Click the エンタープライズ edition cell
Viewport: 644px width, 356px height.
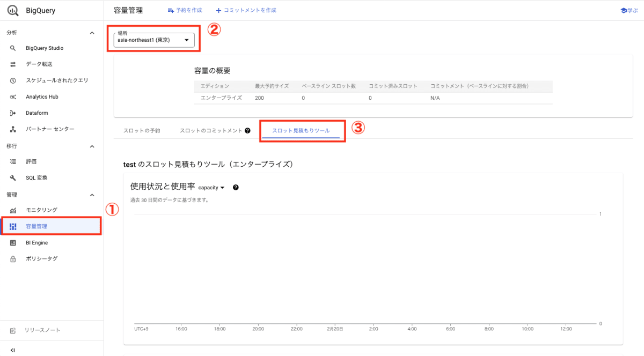point(221,98)
